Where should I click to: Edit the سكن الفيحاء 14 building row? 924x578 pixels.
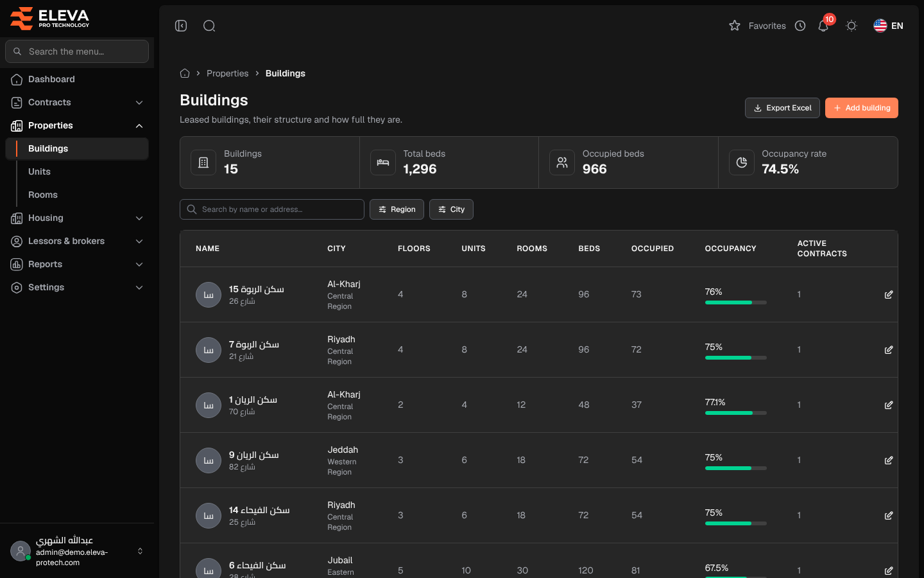click(889, 516)
